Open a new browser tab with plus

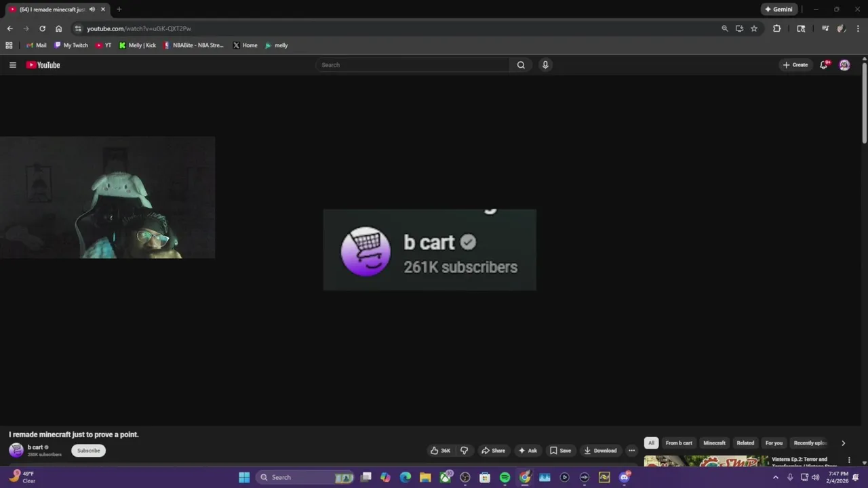click(119, 9)
